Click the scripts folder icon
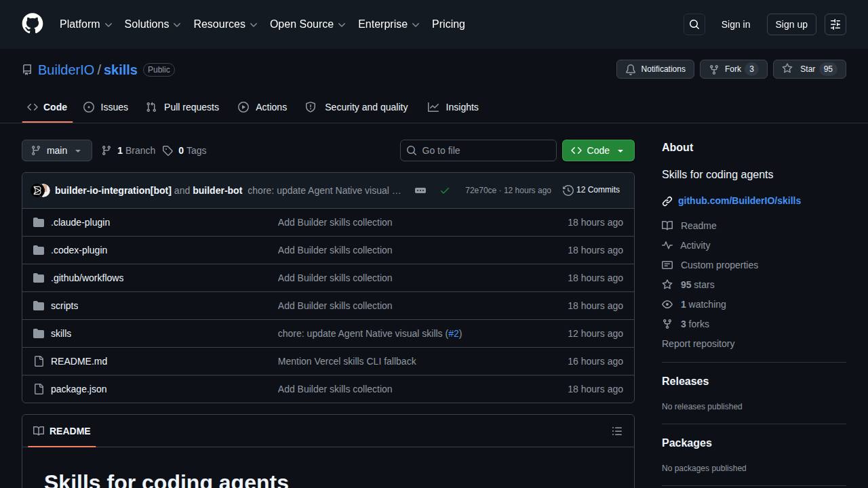Screen dimensions: 868x488 (x=39, y=306)
